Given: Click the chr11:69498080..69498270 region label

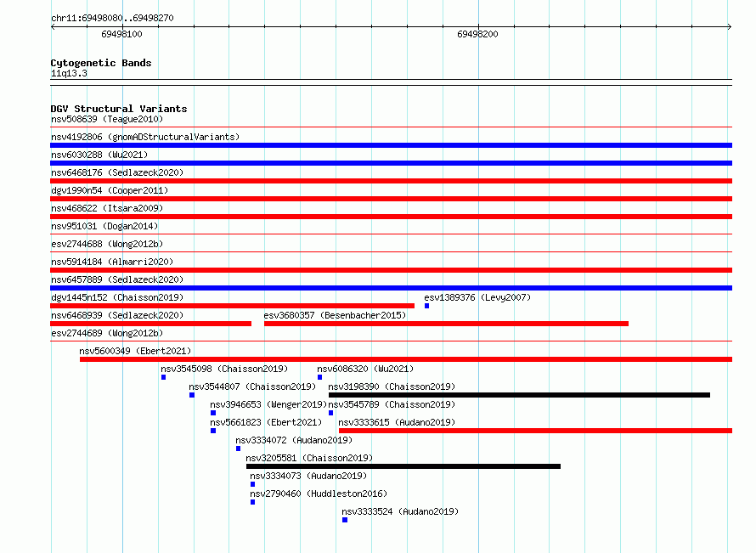Looking at the screenshot, I should click(112, 18).
